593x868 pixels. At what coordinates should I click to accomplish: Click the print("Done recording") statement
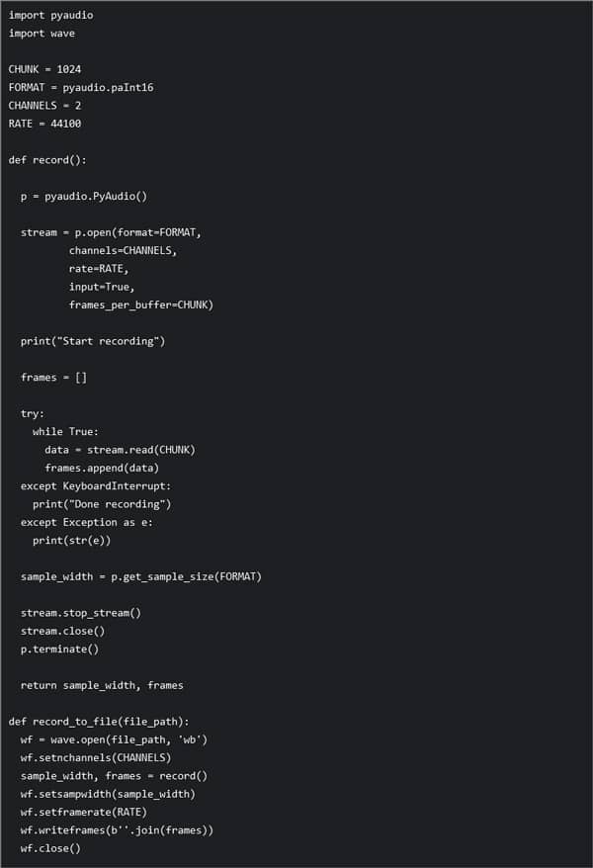(x=102, y=504)
